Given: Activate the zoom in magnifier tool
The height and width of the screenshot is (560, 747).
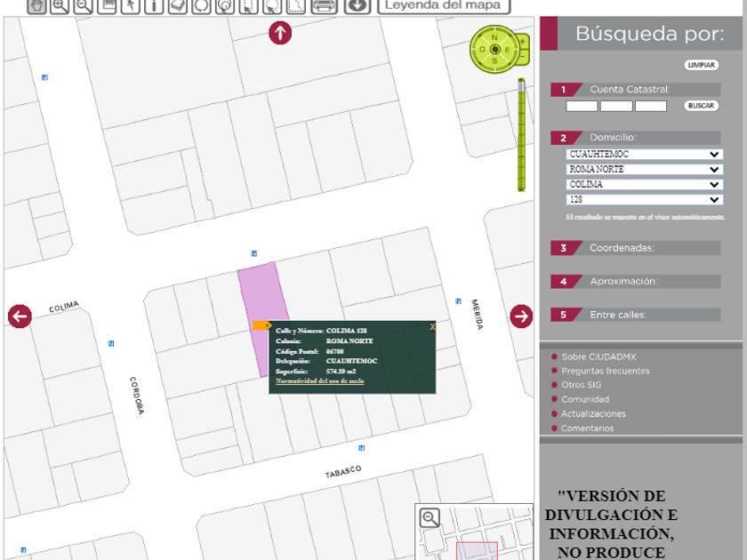Looking at the screenshot, I should point(60,5).
